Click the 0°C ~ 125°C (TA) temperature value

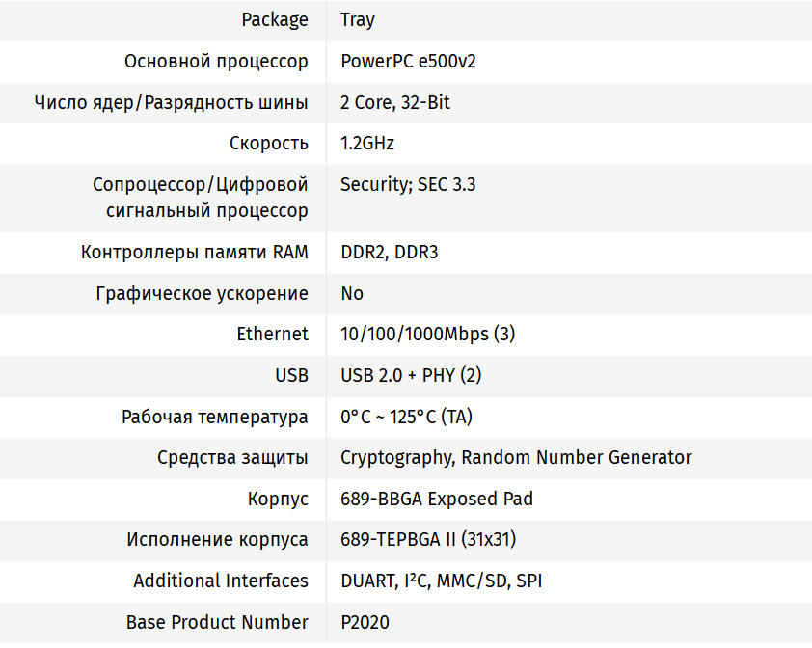406,417
